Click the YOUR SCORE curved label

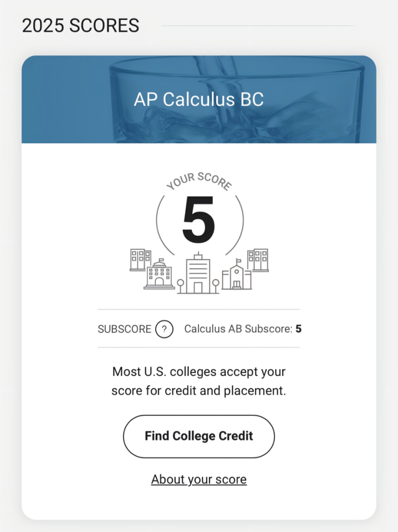199,180
